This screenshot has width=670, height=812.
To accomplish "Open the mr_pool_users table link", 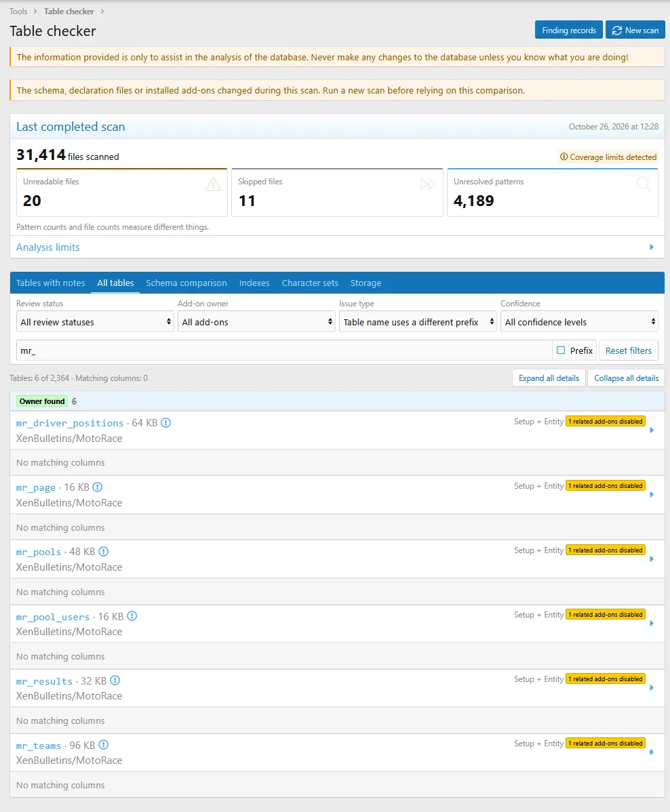I will pos(53,617).
